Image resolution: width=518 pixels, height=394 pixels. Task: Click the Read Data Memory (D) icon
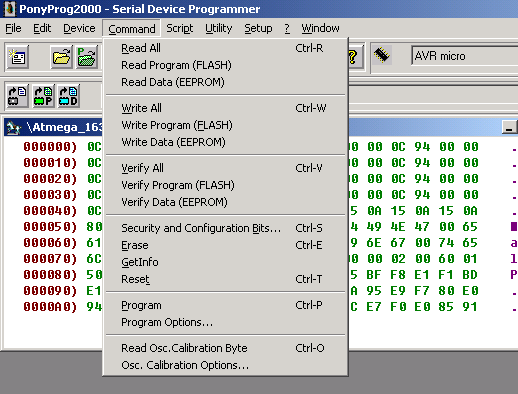[68, 96]
